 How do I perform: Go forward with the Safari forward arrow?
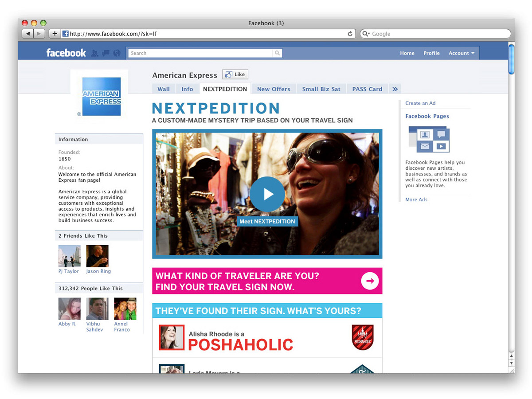tap(39, 34)
